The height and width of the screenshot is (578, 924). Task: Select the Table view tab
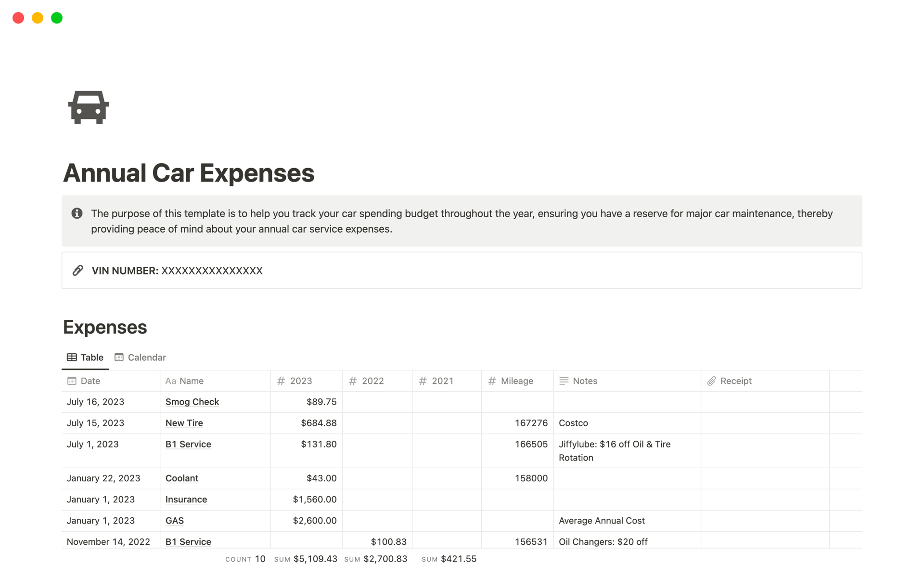(x=85, y=357)
